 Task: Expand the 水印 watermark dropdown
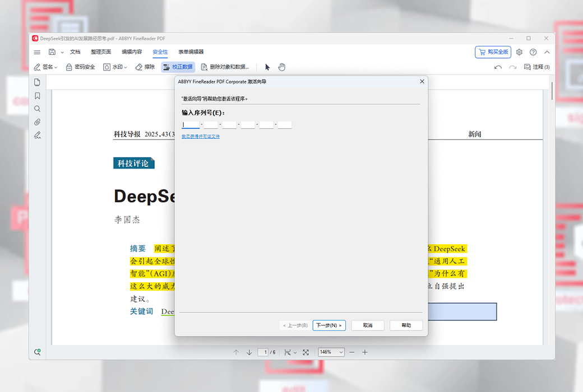click(114, 67)
